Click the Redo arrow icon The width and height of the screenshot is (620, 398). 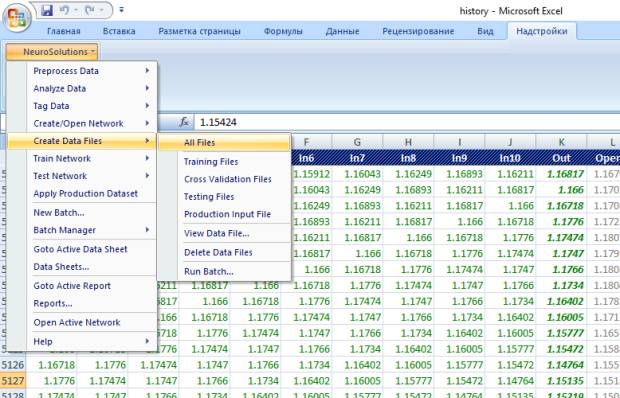tap(89, 10)
